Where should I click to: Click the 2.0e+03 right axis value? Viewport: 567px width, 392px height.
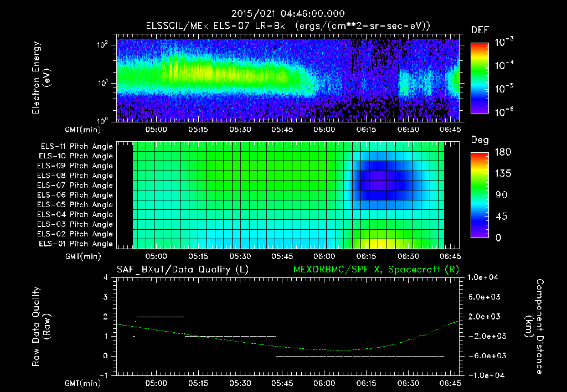coord(484,317)
